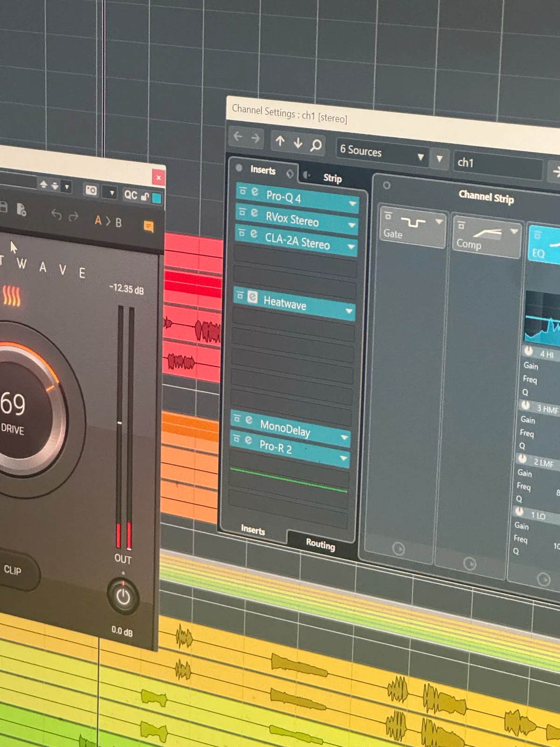Go to previous channel with up arrow
This screenshot has width=560, height=747.
click(x=280, y=141)
